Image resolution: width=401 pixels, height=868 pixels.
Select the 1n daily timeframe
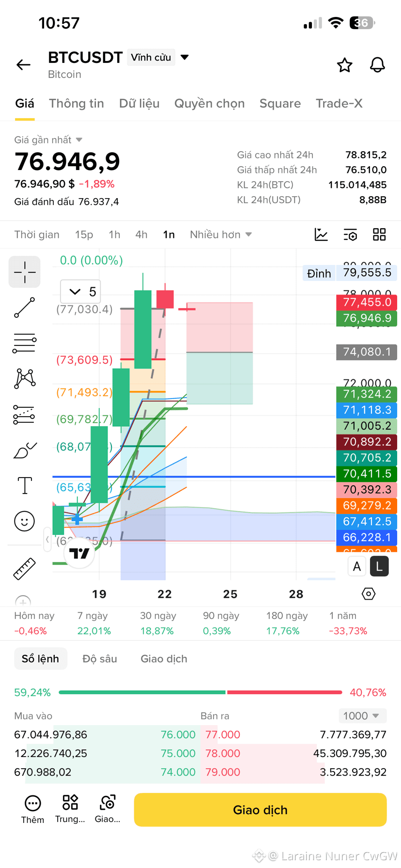169,234
